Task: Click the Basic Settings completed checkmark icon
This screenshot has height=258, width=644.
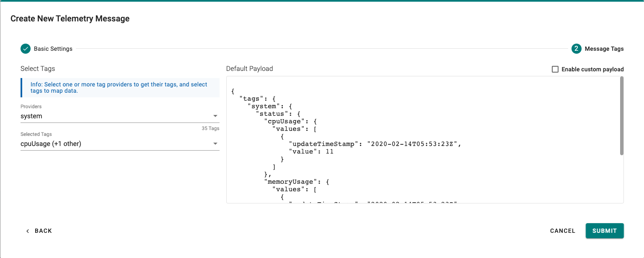Action: [26, 49]
